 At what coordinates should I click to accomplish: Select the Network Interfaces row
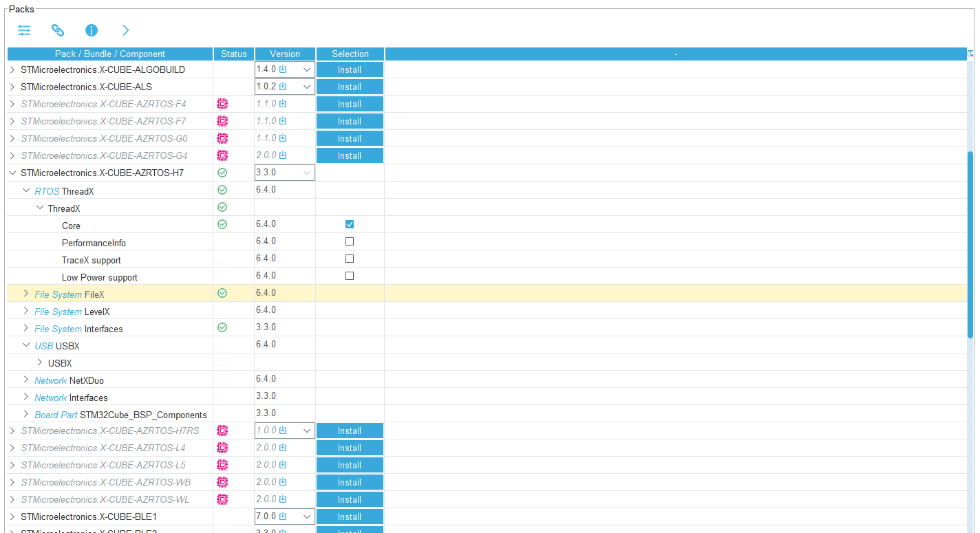(x=487, y=397)
